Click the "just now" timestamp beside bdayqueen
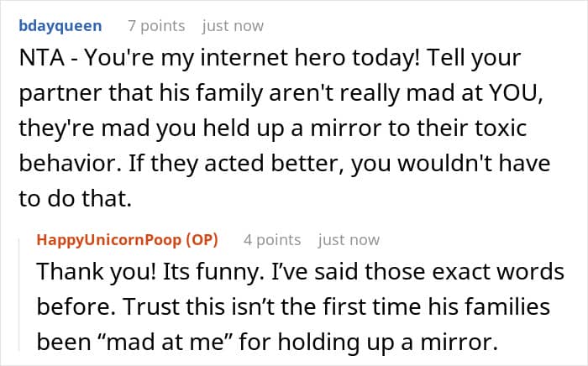Screen dimensions: 588x366 (233, 26)
